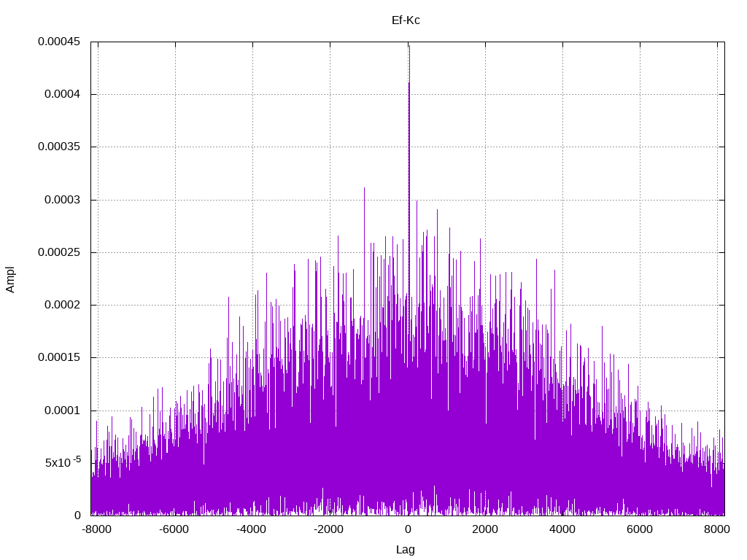Click x-axis tick label 6000

coord(640,529)
